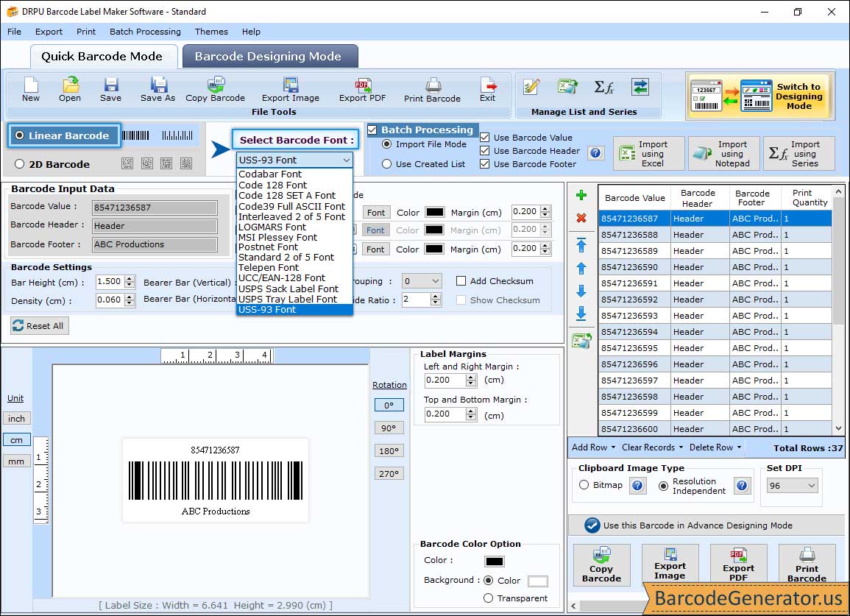850x616 pixels.
Task: Click the move row up arrow
Action: (581, 269)
